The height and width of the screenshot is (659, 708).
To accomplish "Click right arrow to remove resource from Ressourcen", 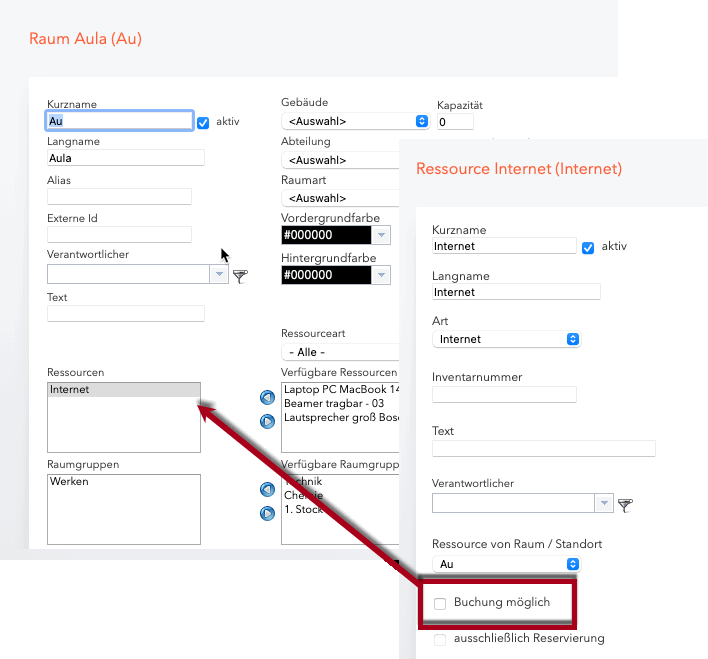I will [x=267, y=421].
